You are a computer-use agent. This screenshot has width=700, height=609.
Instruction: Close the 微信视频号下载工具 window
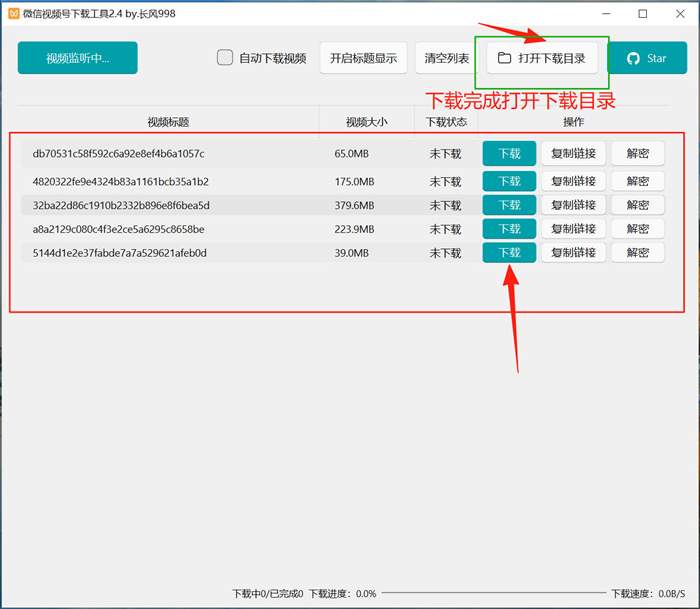[x=680, y=14]
